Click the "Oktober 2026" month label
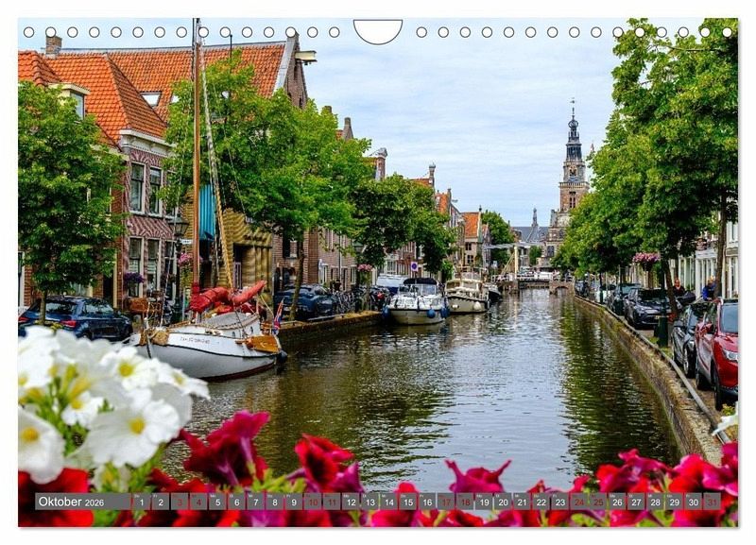The width and height of the screenshot is (756, 545). pos(72,502)
